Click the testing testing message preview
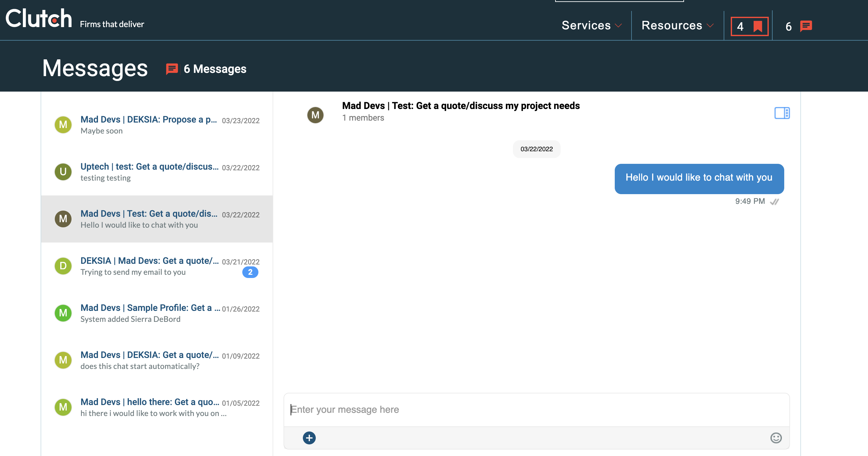The image size is (868, 456). click(x=105, y=178)
